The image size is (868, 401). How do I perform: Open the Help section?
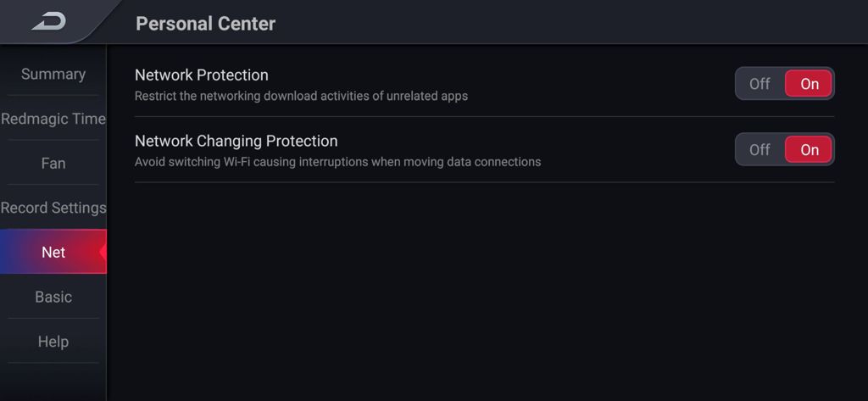53,341
